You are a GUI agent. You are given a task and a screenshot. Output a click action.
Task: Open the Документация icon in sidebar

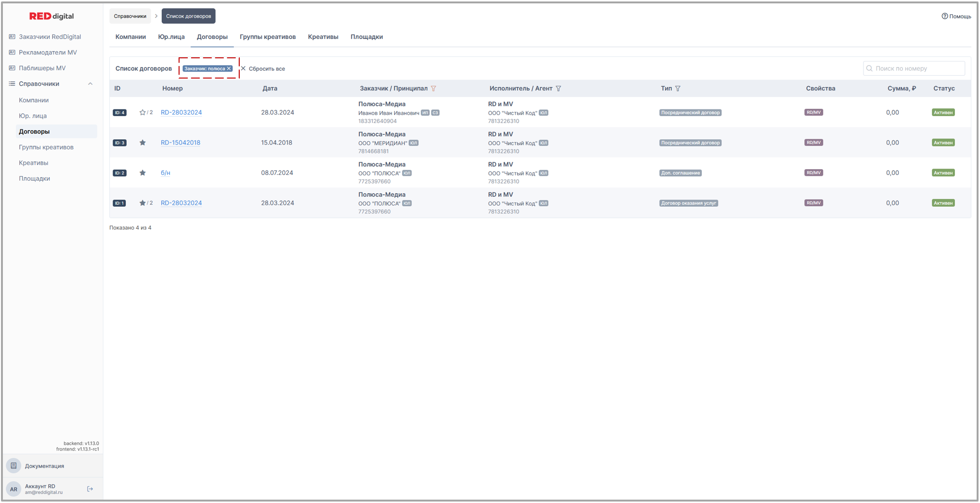coord(13,465)
